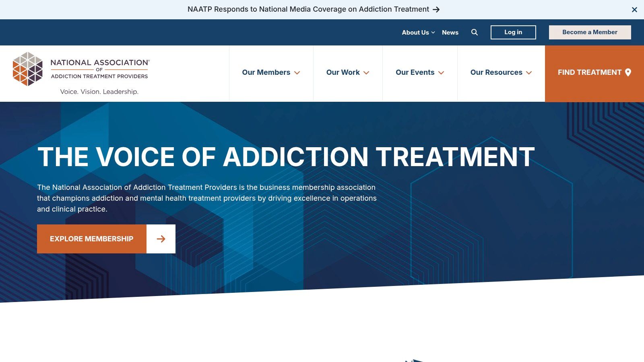The height and width of the screenshot is (362, 644).
Task: Dismiss the NAATP announcement banner
Action: click(634, 10)
